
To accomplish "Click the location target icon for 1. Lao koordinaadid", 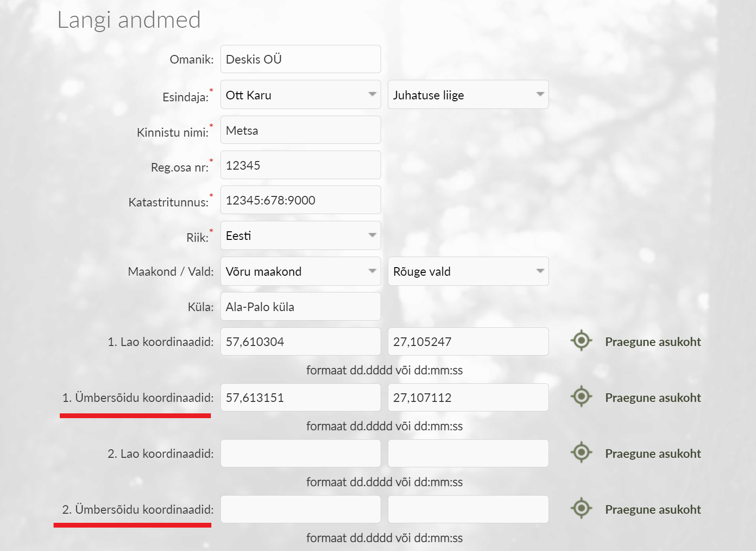I will (x=581, y=341).
